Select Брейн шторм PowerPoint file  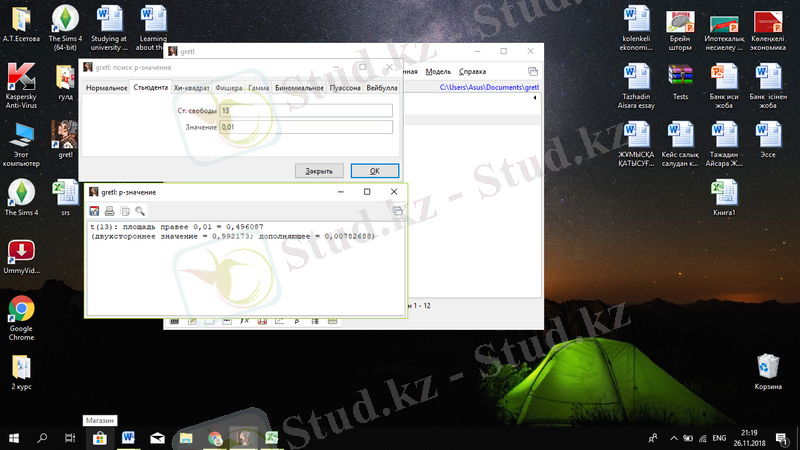click(x=680, y=30)
